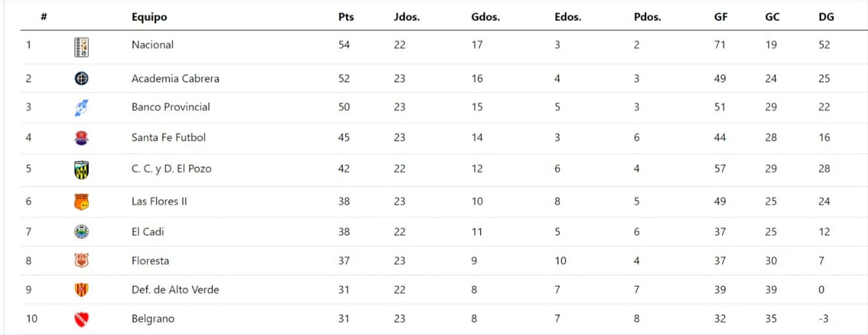Screen dimensions: 868x335
Task: Open the Nacional team name link
Action: 152,44
